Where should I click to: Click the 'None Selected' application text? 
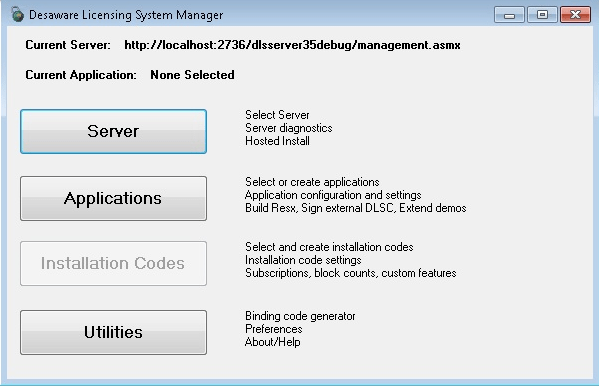tap(192, 75)
